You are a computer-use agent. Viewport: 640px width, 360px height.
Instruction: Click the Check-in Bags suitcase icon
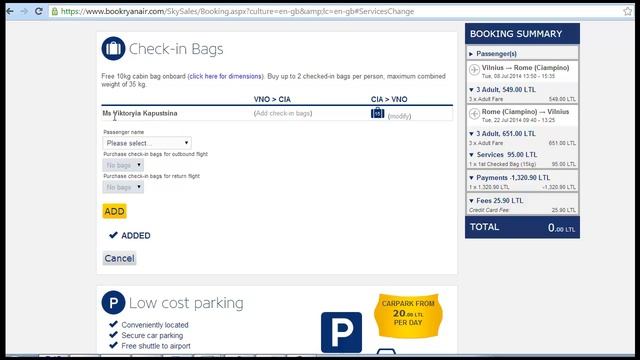pyautogui.click(x=113, y=49)
